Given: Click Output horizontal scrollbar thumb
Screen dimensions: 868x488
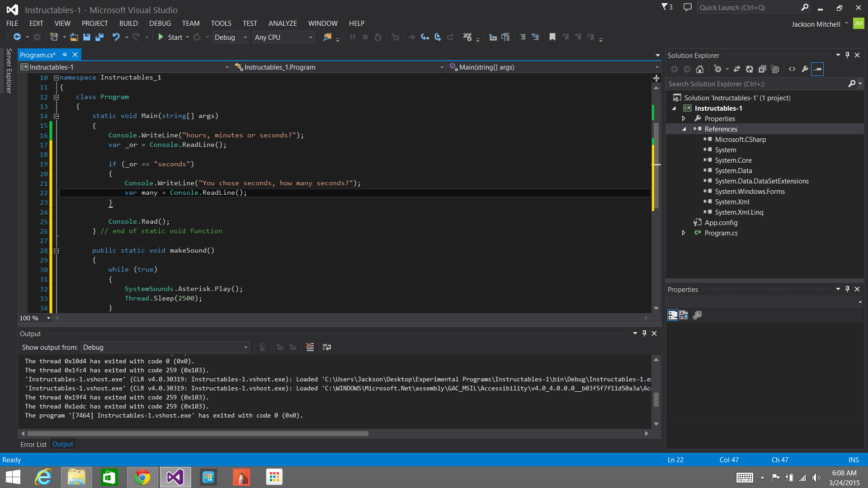Looking at the screenshot, I should pos(198,433).
